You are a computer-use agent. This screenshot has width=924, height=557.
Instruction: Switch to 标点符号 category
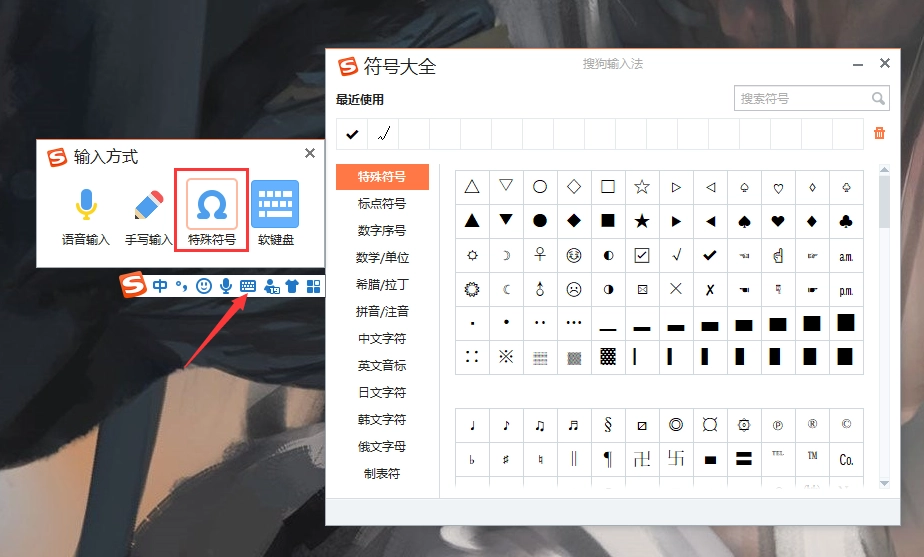382,204
